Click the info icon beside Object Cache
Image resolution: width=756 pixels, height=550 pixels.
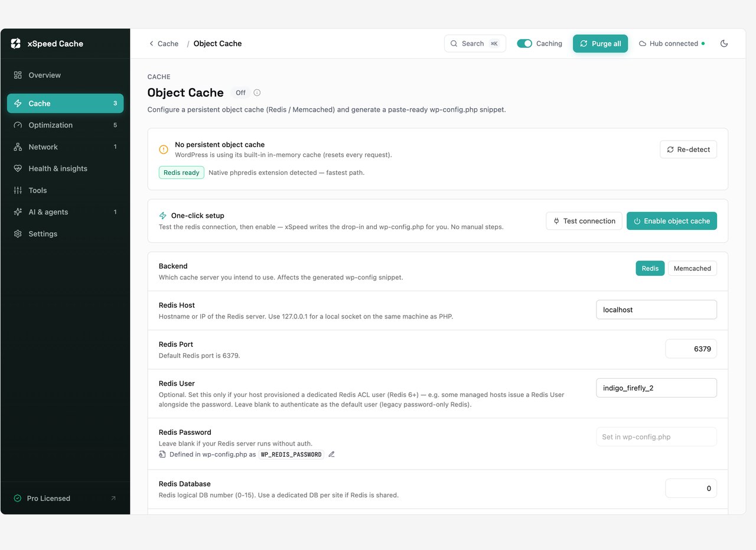(x=257, y=93)
